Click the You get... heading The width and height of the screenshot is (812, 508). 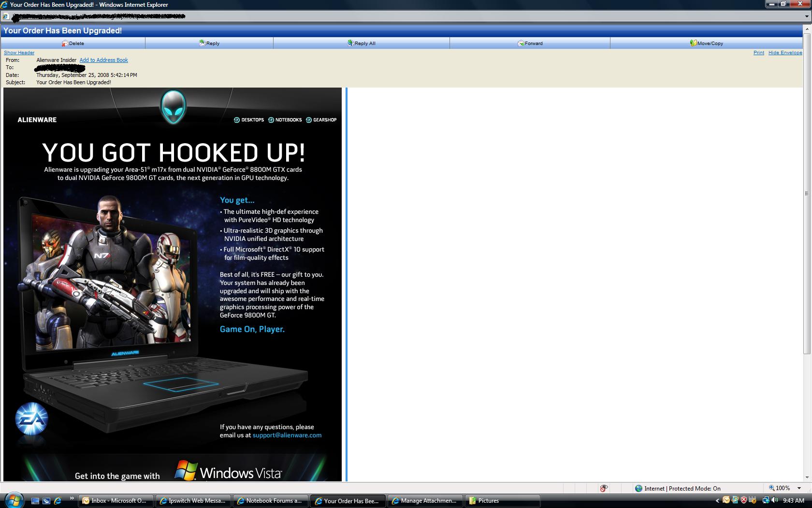coord(237,200)
